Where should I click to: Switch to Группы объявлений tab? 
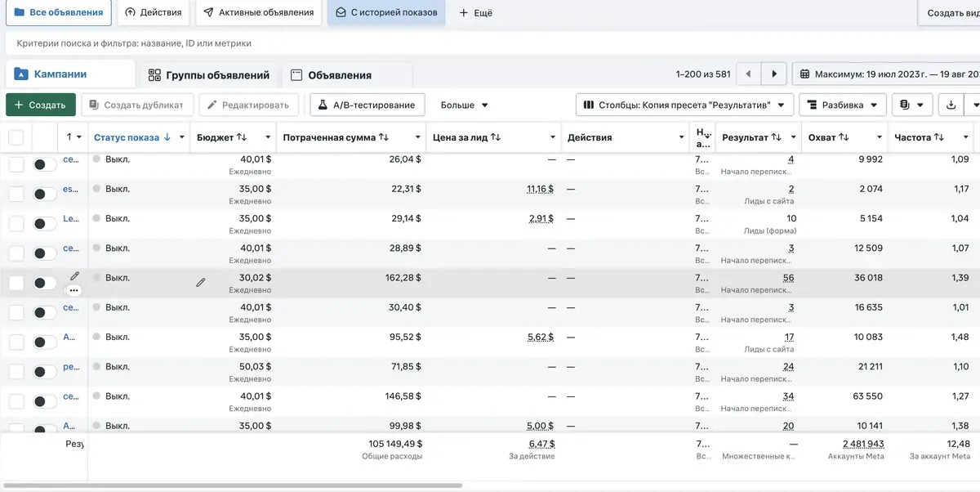(208, 75)
